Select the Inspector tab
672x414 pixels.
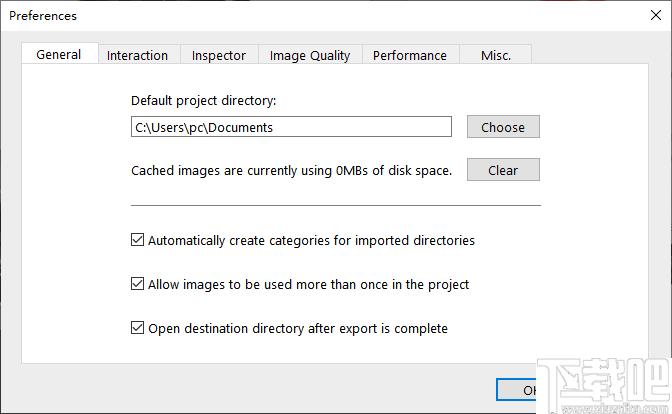219,56
